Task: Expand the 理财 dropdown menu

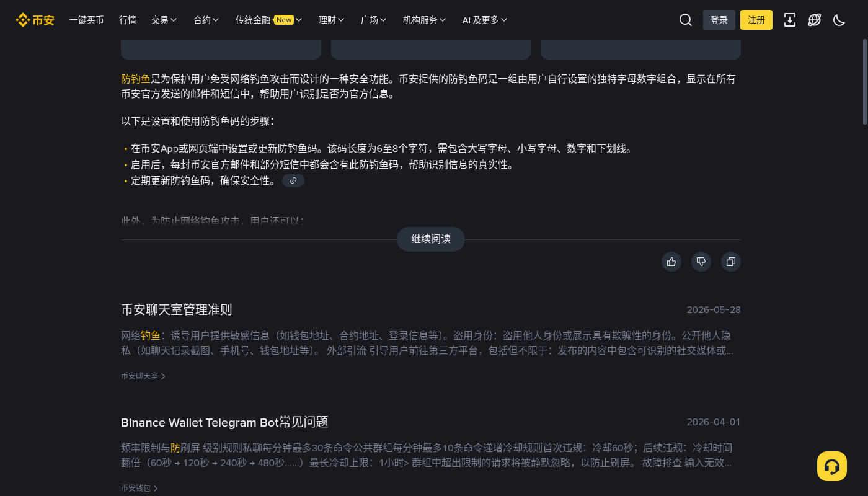Action: tap(332, 20)
